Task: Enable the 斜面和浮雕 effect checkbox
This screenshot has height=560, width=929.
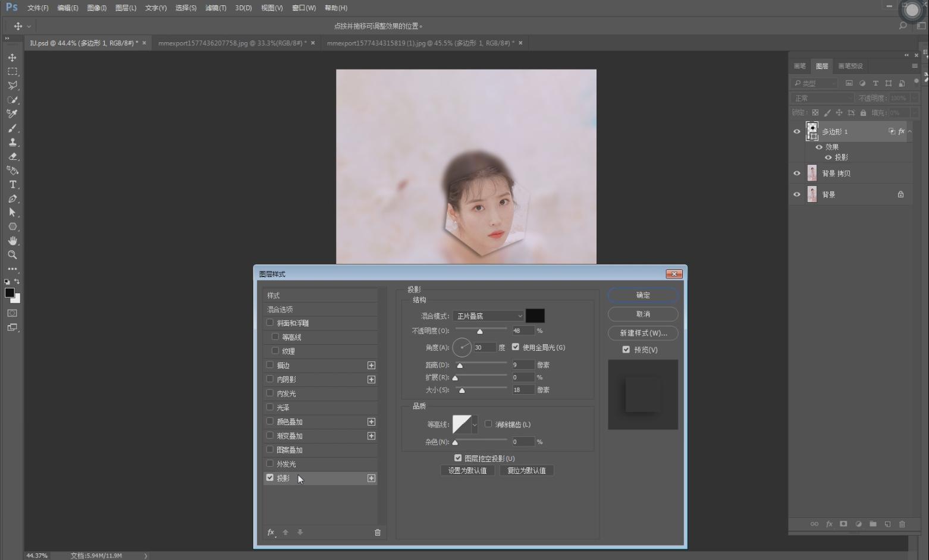Action: tap(270, 323)
